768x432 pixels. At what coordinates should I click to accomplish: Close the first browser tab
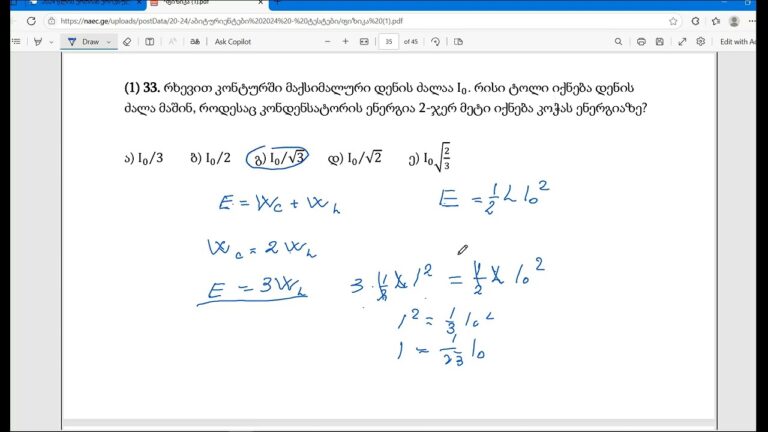click(140, 3)
